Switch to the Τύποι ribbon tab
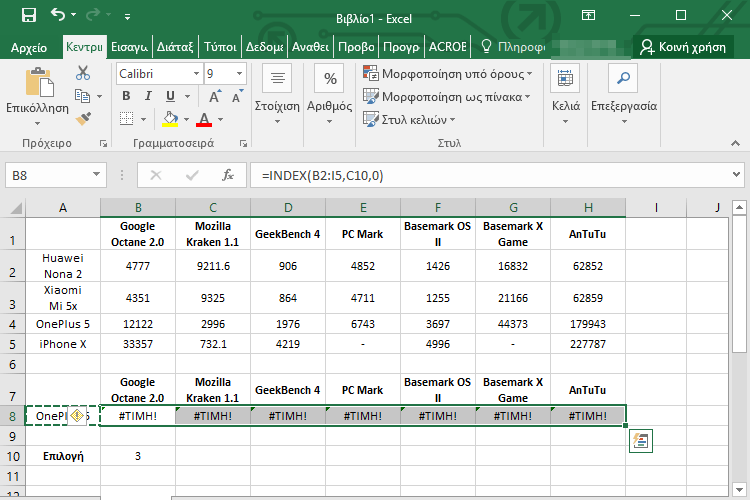Screen dimensions: 750x500 (x=220, y=47)
